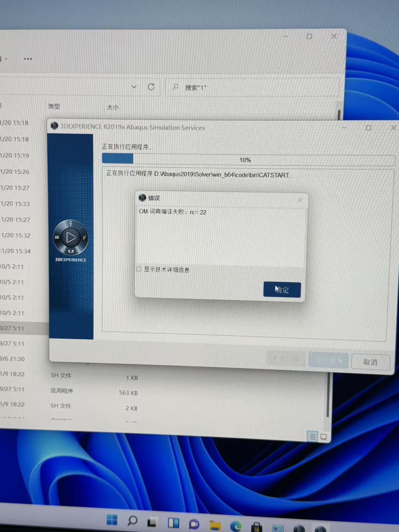This screenshot has height=532, width=399.
Task: Sort by the 大小 column header
Action: 113,107
